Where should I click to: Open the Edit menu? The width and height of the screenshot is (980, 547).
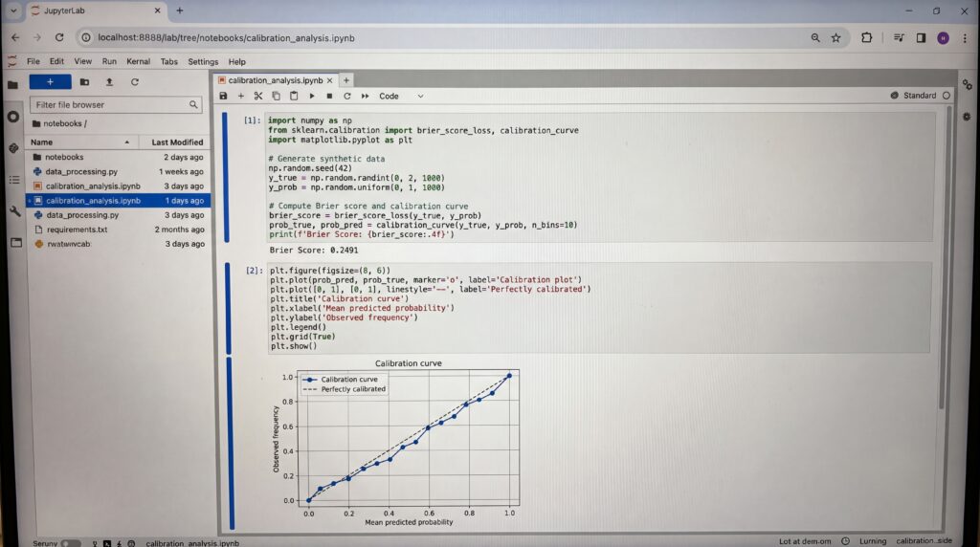pyautogui.click(x=56, y=62)
